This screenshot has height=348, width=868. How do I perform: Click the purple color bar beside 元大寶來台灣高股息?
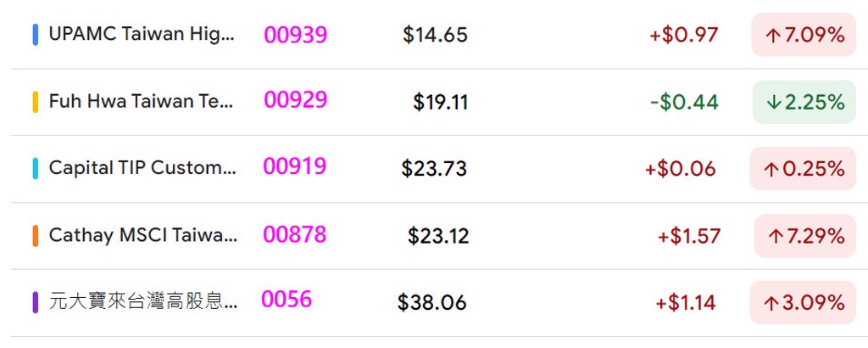pos(35,301)
